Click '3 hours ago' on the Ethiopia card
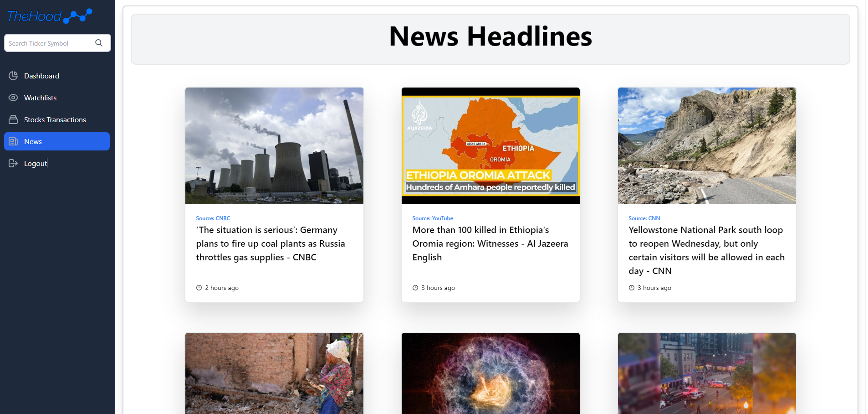 [438, 288]
